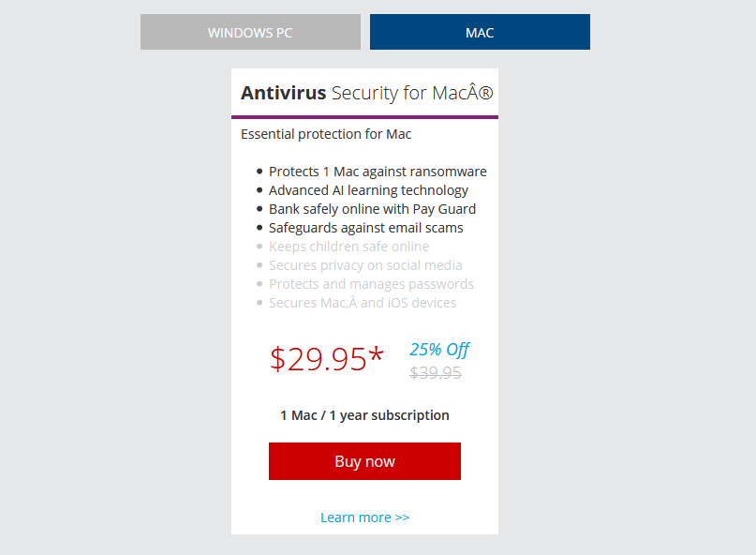Click the email scams safeguard feature

tap(366, 228)
